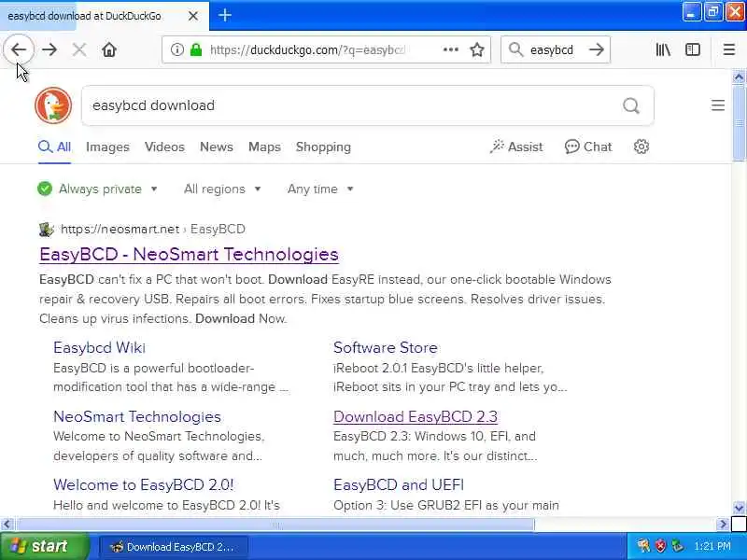Click vertical scrollbar up arrow

point(739,77)
